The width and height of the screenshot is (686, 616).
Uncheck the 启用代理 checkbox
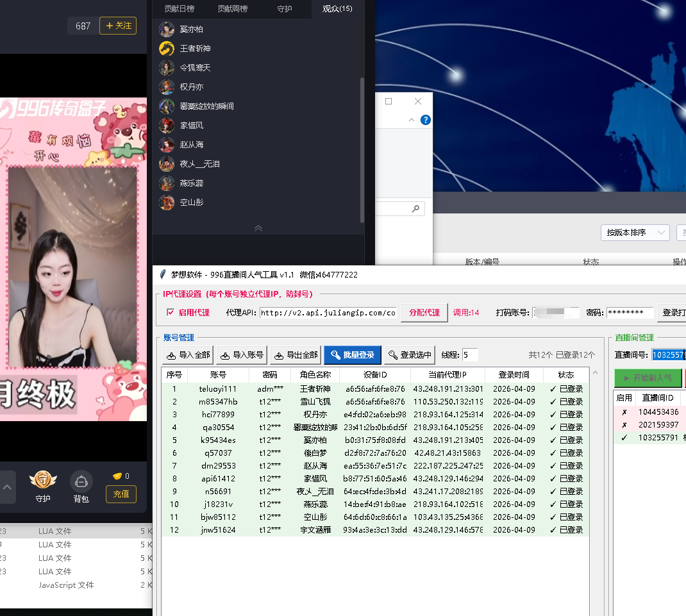click(171, 313)
